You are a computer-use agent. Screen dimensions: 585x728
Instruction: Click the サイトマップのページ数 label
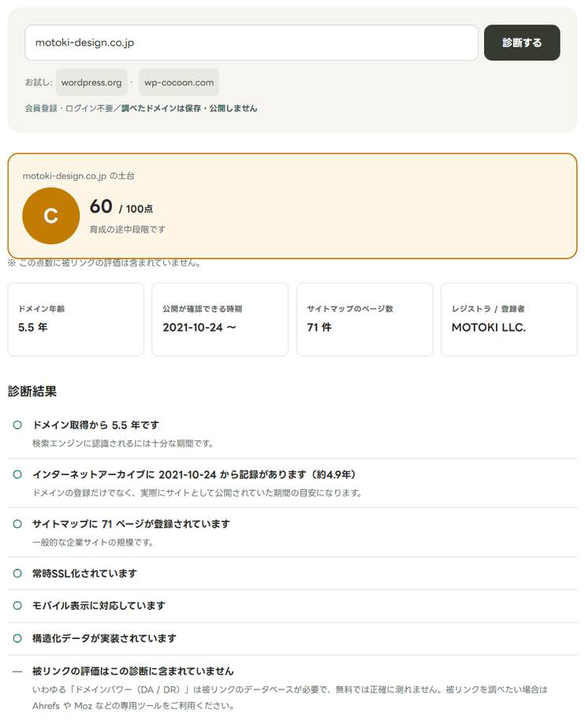[x=350, y=309]
